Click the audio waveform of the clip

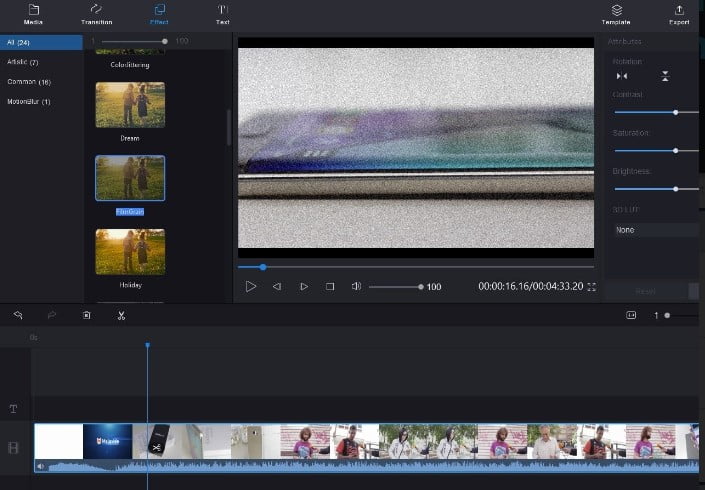pos(366,466)
